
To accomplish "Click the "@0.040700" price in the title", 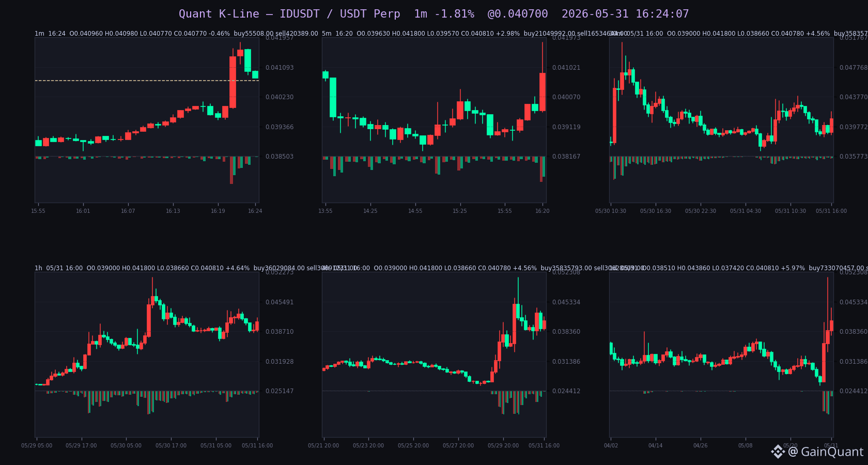I will pyautogui.click(x=518, y=14).
